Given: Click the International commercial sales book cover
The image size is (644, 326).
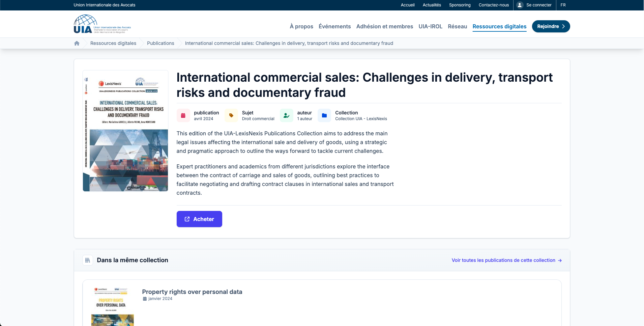Looking at the screenshot, I should coord(125,131).
